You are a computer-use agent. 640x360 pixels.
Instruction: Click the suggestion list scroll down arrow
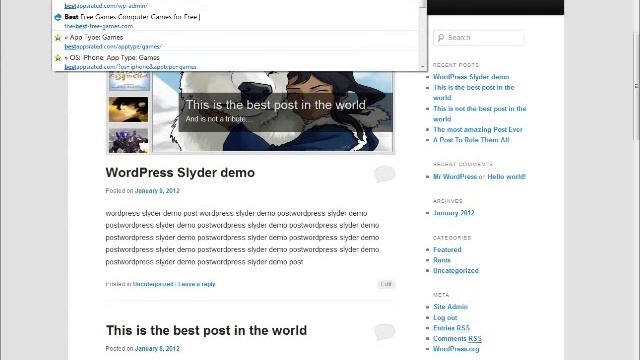[x=423, y=67]
